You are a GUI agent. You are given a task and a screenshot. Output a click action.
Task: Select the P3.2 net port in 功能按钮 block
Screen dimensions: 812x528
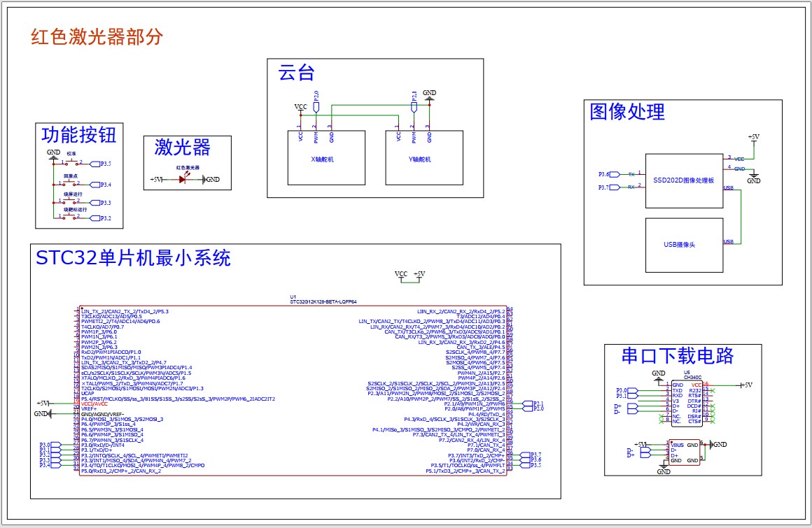coord(101,218)
